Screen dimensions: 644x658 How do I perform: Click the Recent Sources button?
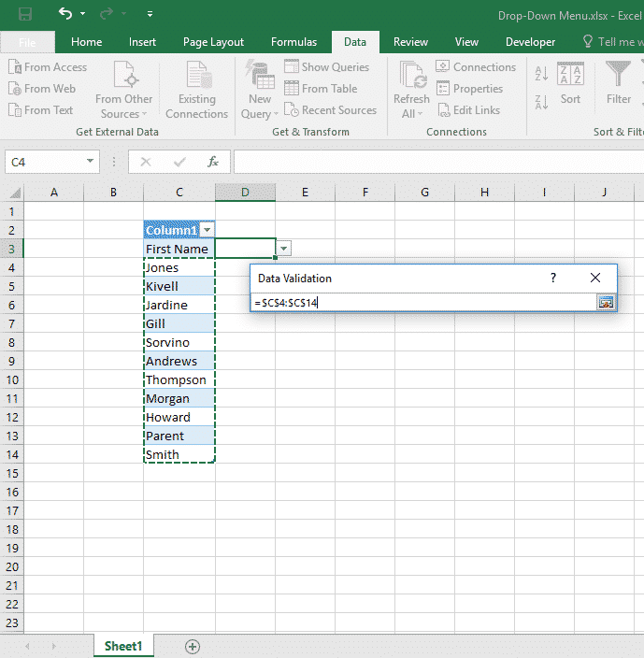click(x=329, y=110)
